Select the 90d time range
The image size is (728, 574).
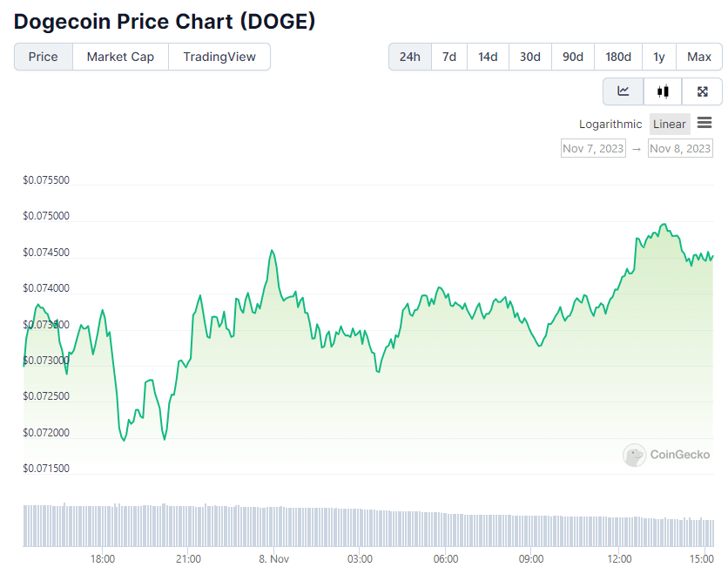[x=572, y=57]
